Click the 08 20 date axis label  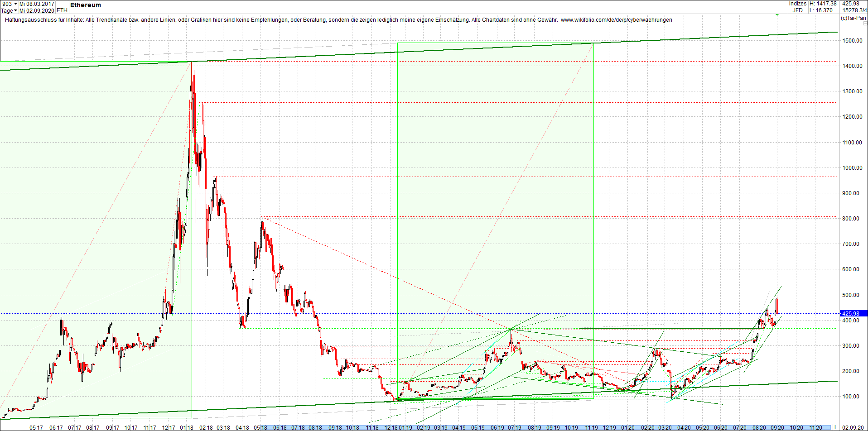click(x=759, y=428)
